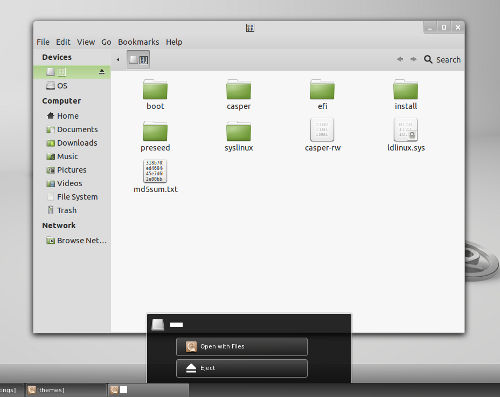Click the drive icon in popup header
Screen dimensions: 500x397
pyautogui.click(x=158, y=324)
